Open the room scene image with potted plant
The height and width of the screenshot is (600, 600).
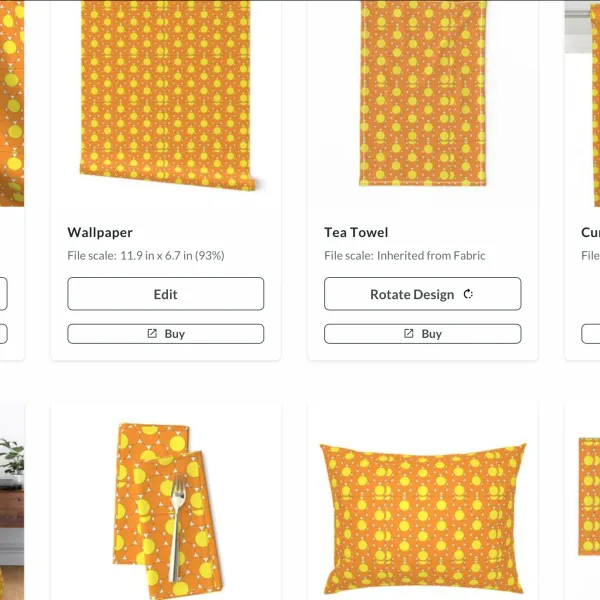point(12,501)
